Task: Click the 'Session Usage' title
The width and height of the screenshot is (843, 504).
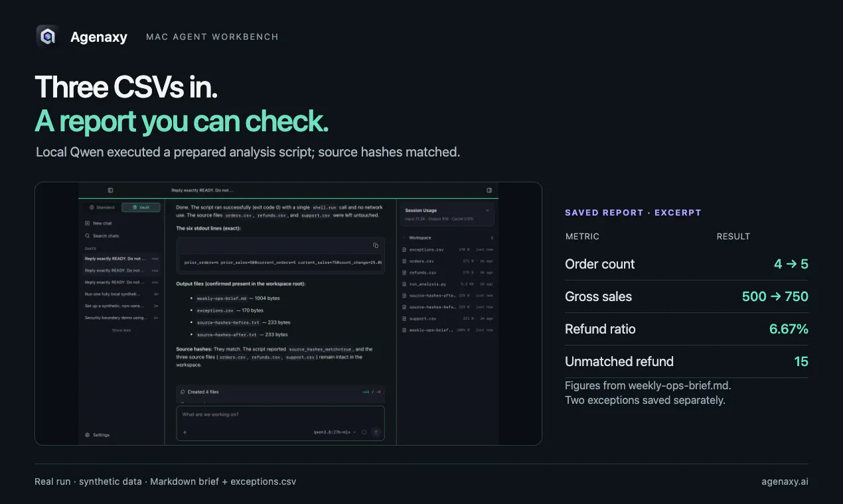Action: point(421,210)
